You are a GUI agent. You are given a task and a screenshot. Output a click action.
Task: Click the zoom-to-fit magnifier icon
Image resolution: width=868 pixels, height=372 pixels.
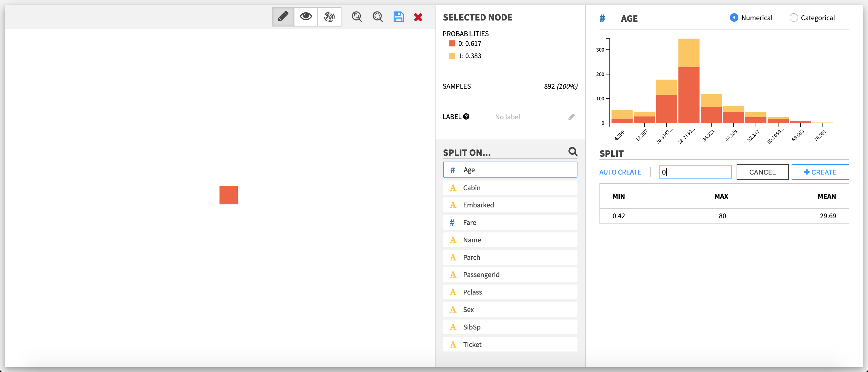pos(357,17)
